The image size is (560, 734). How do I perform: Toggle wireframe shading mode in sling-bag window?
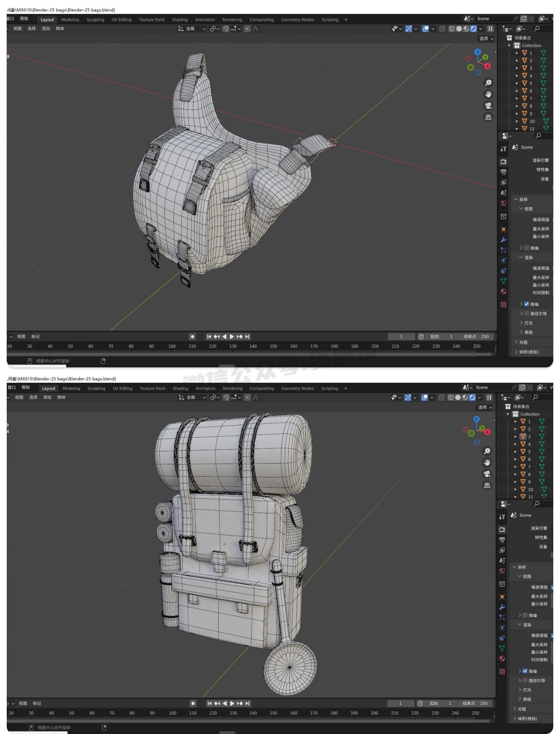click(452, 29)
